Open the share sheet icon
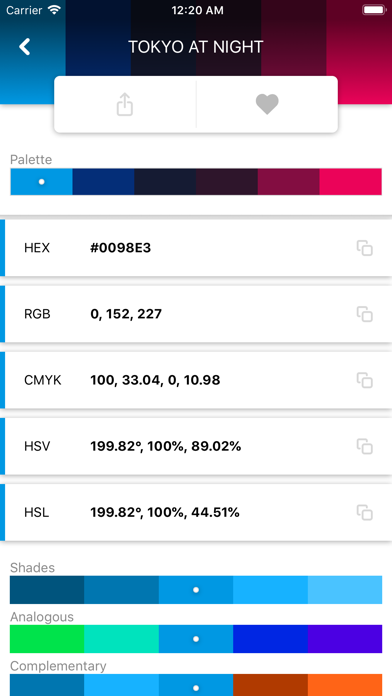The image size is (392, 696). [125, 104]
